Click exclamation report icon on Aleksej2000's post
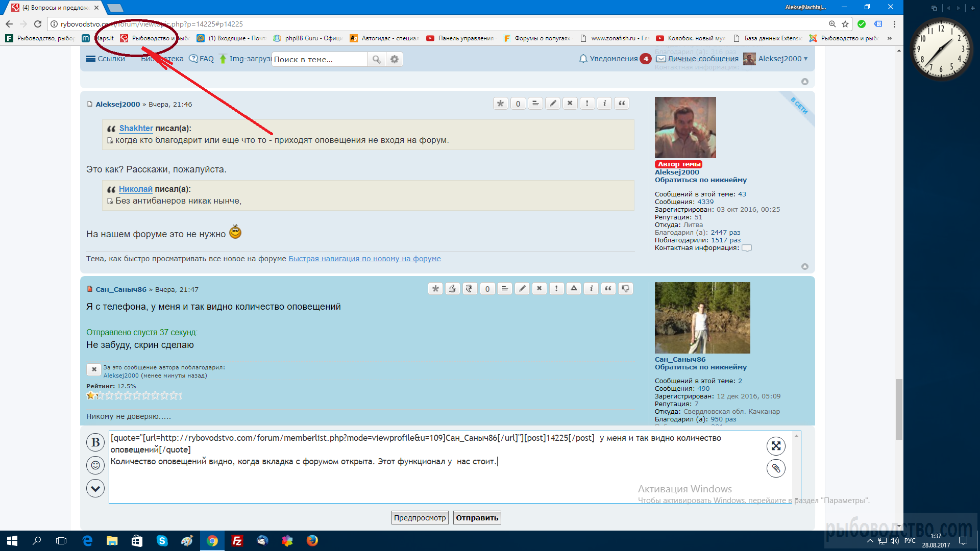 click(x=587, y=104)
